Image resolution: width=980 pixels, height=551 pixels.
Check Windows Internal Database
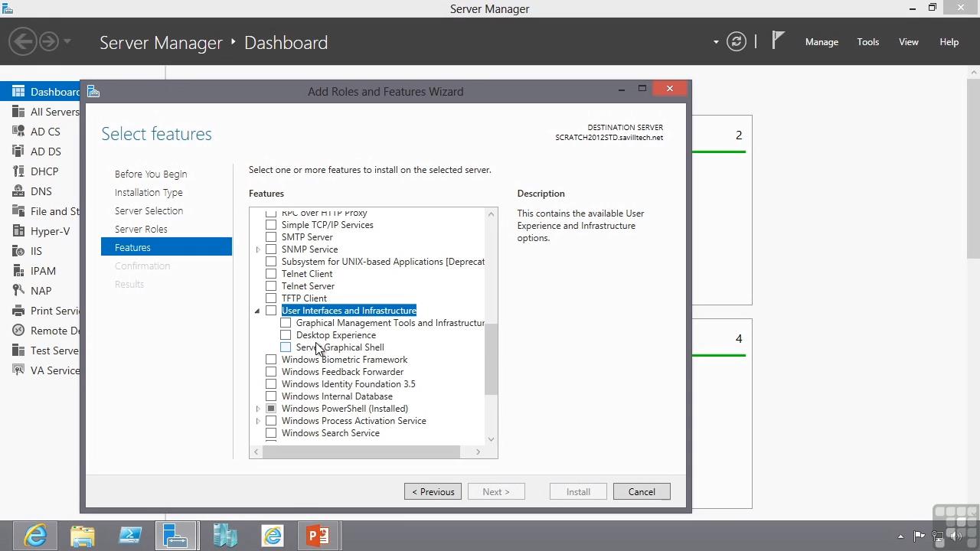tap(271, 396)
